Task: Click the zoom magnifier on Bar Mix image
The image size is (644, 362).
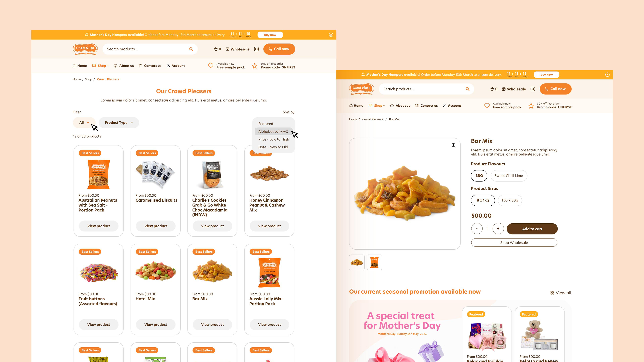Action: [453, 145]
